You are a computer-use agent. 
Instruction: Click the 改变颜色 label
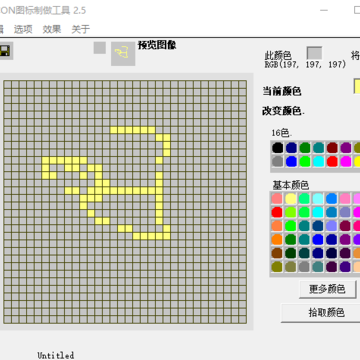[x=283, y=111]
